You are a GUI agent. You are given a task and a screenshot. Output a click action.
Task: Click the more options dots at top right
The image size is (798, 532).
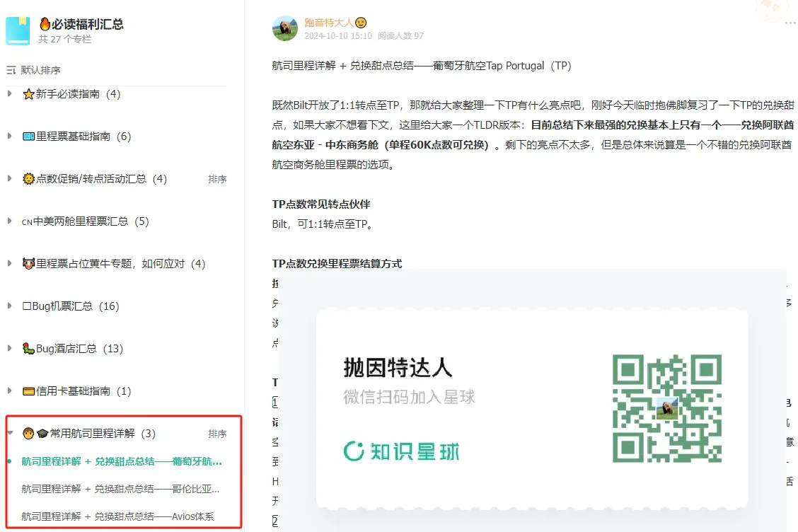tap(790, 23)
